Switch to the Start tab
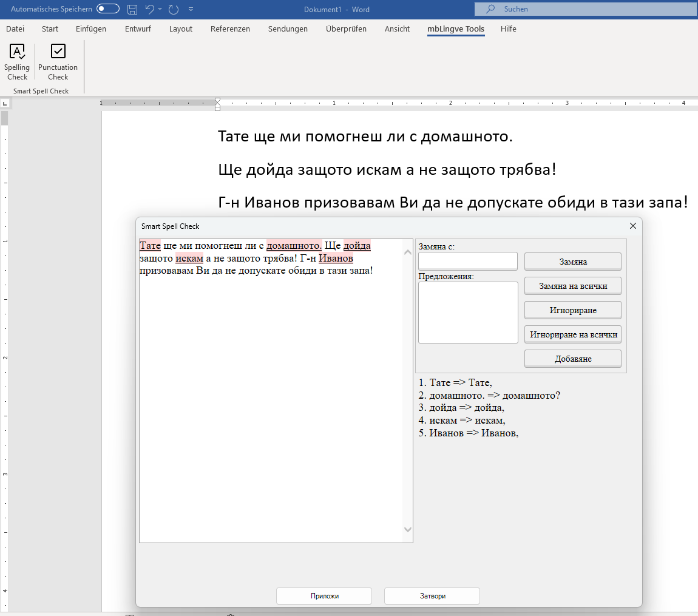 click(x=50, y=29)
